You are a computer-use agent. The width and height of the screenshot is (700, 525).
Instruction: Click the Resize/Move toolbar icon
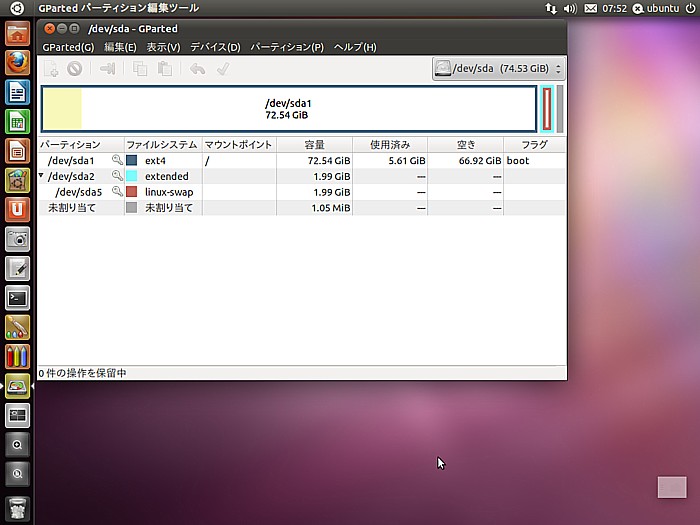108,69
